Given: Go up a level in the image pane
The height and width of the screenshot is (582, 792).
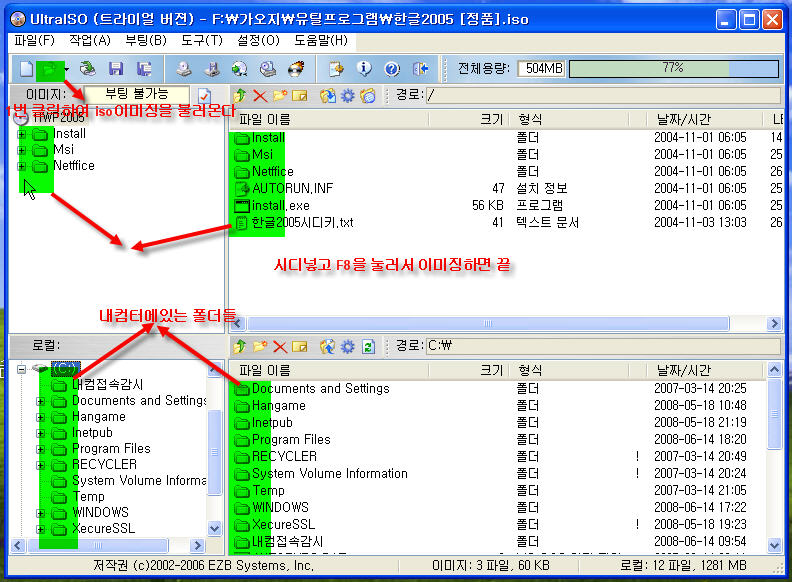Looking at the screenshot, I should tap(239, 95).
